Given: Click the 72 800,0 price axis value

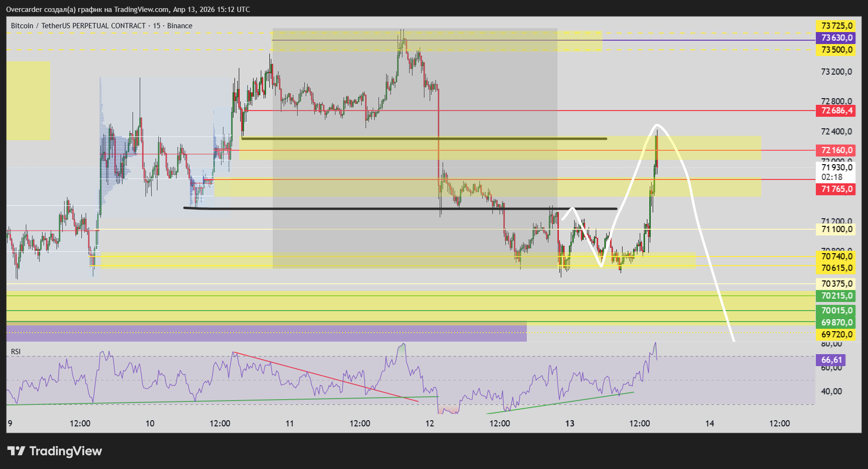Looking at the screenshot, I should (836, 101).
